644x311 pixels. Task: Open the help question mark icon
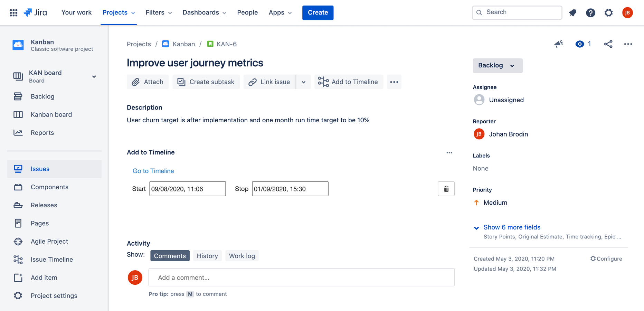tap(590, 13)
